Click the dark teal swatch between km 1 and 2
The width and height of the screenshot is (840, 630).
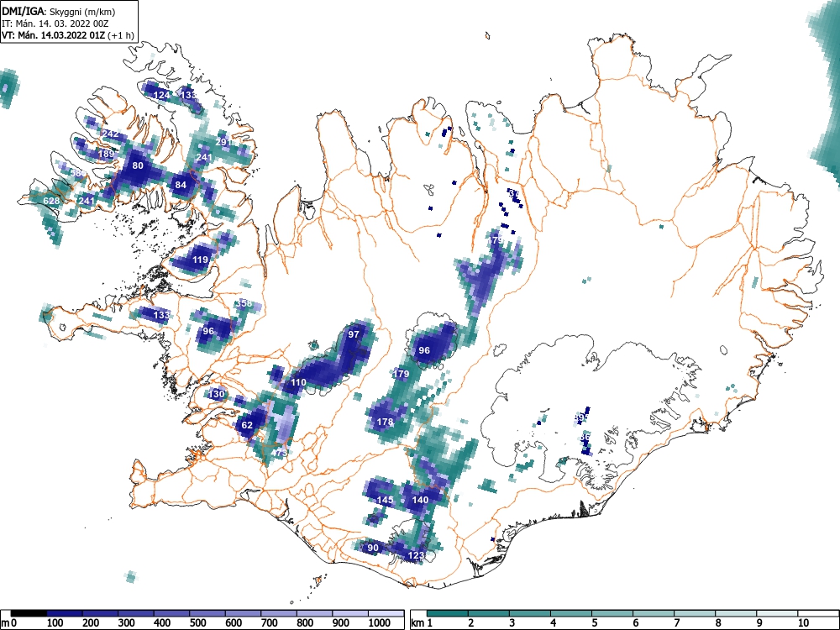448,613
